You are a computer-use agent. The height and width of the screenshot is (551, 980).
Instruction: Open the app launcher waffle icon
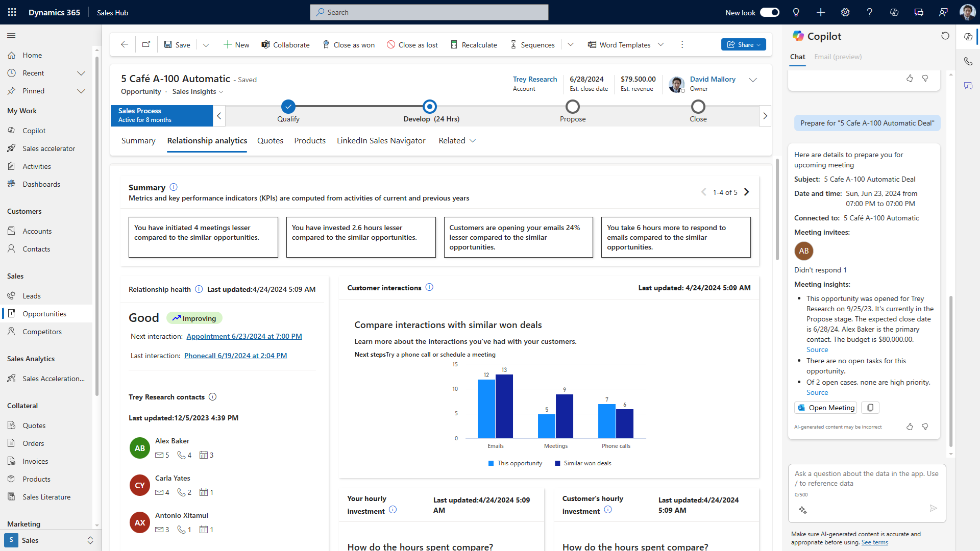pos(12,12)
